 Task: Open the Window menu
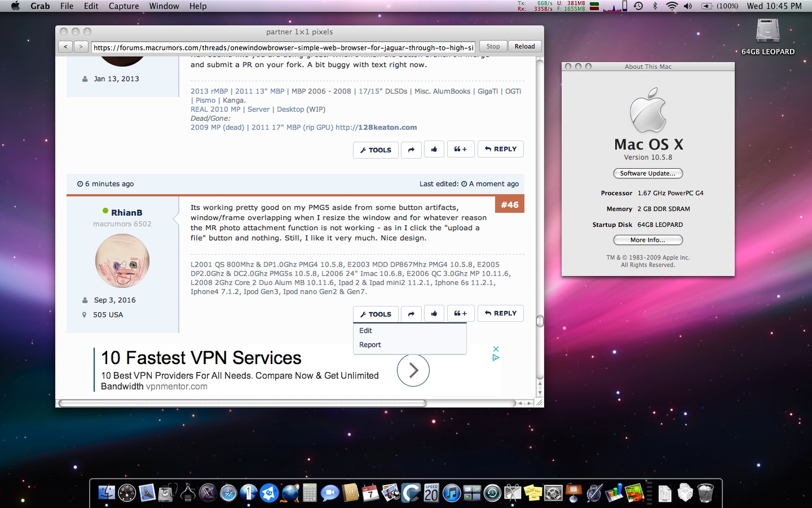click(164, 6)
